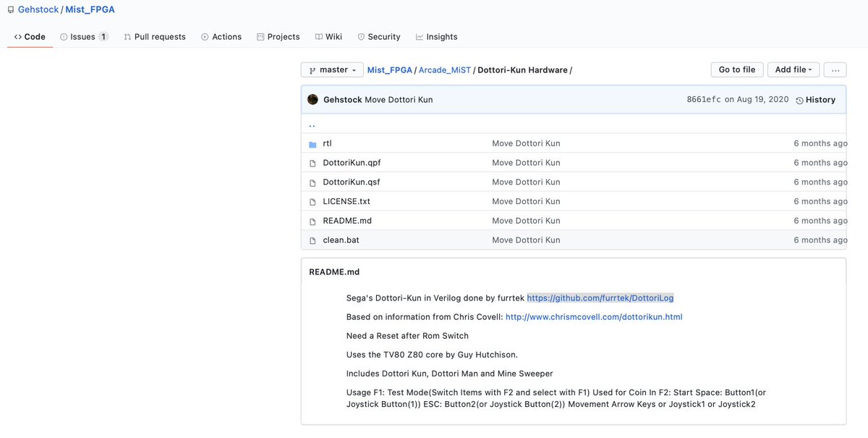Click the README.md heading of the readme panel
This screenshot has height=438, width=868.
pyautogui.click(x=334, y=272)
